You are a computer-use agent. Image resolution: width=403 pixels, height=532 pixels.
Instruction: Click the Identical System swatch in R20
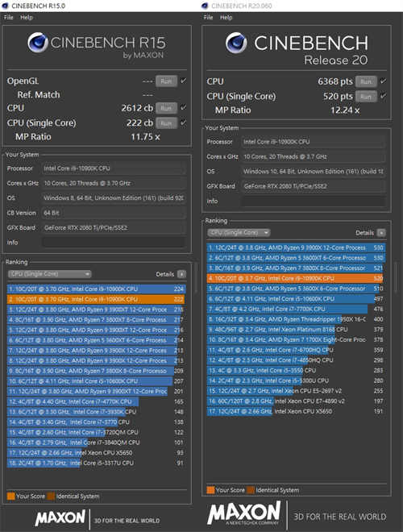tap(251, 490)
